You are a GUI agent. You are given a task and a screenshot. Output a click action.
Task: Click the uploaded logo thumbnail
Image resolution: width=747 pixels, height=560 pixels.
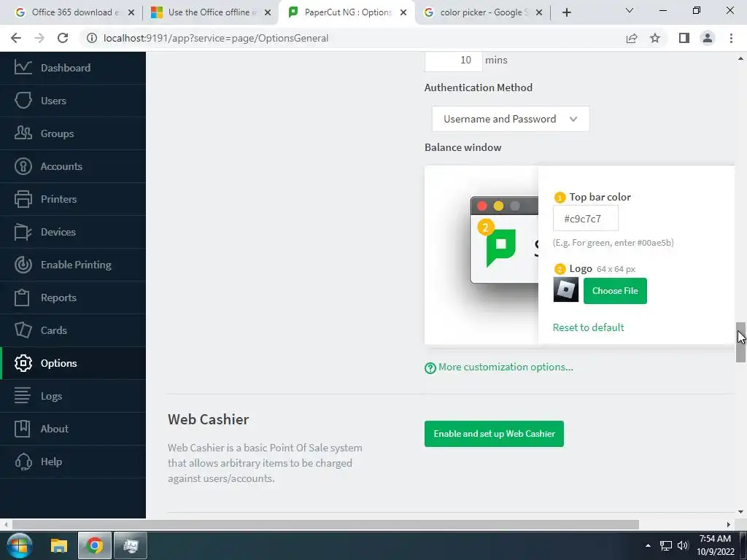click(566, 290)
